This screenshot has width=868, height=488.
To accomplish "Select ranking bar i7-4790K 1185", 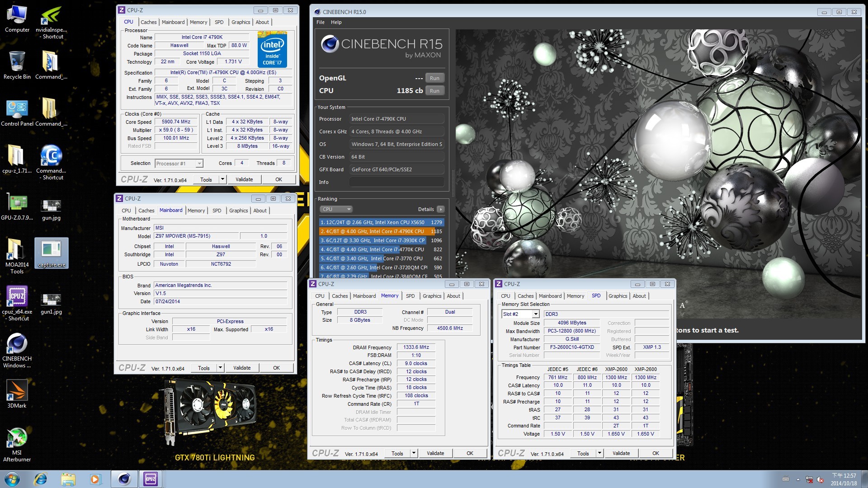I will 381,231.
